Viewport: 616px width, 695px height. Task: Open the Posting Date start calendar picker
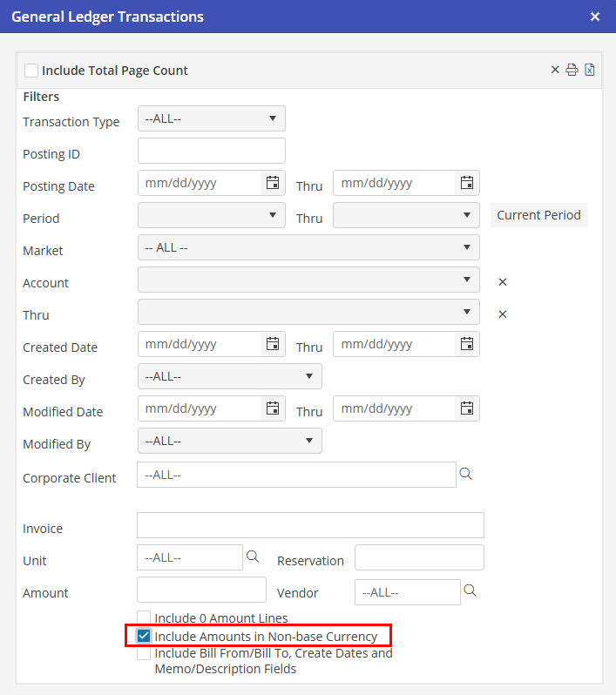click(x=273, y=183)
